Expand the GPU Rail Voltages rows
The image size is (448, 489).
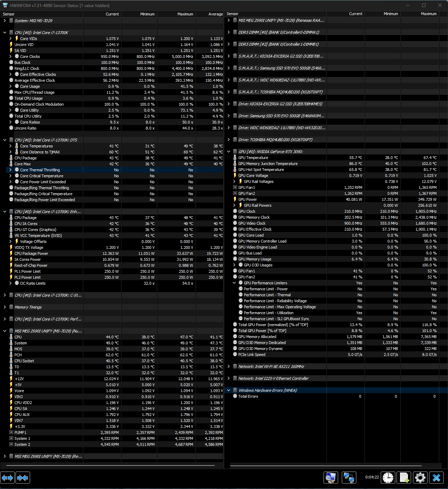coord(234,181)
